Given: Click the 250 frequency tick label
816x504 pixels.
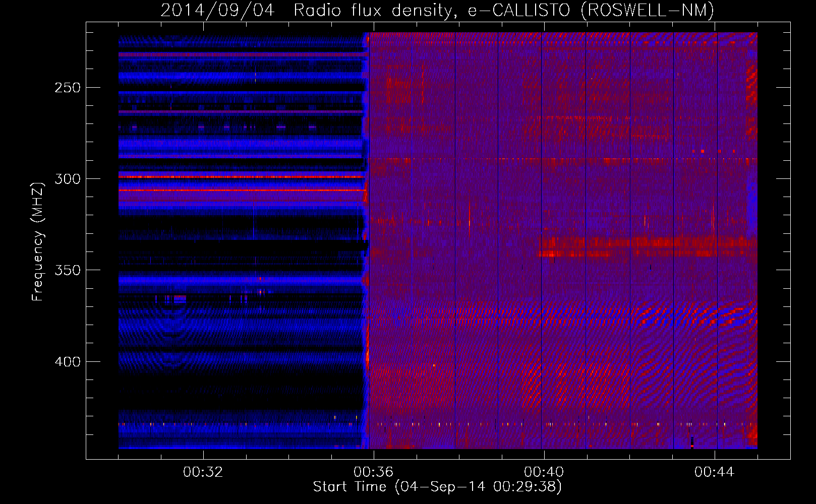Looking at the screenshot, I should pos(68,88).
